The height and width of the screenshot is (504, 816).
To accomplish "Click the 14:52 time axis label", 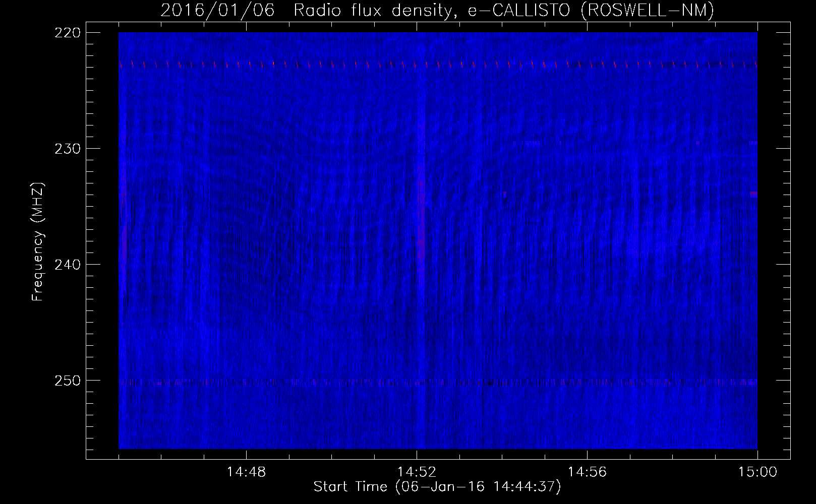I will [x=417, y=472].
